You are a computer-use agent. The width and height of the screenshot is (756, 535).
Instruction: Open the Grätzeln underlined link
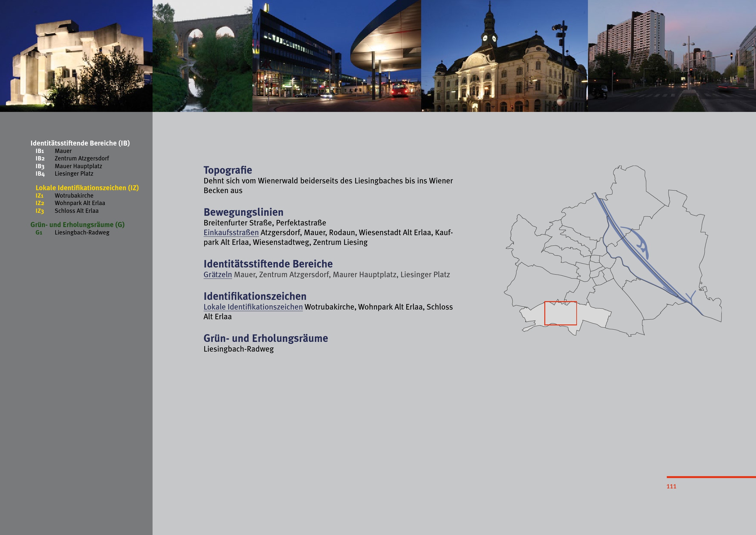coord(217,275)
